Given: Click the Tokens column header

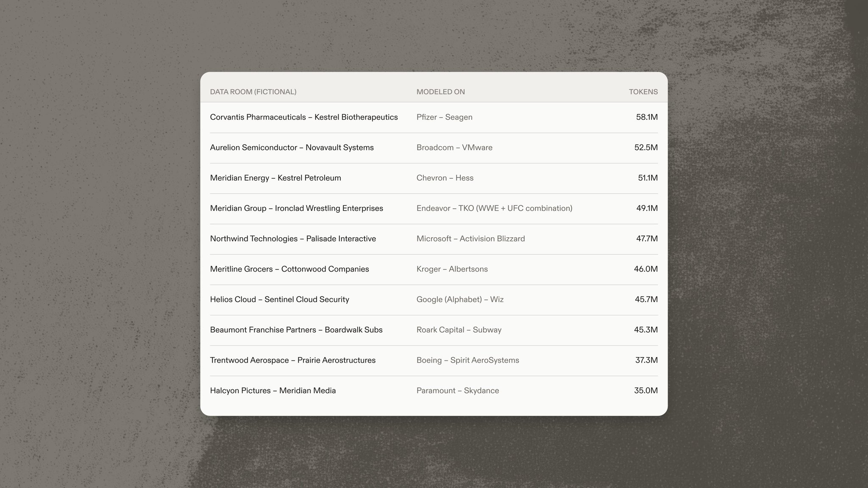Looking at the screenshot, I should pos(643,92).
